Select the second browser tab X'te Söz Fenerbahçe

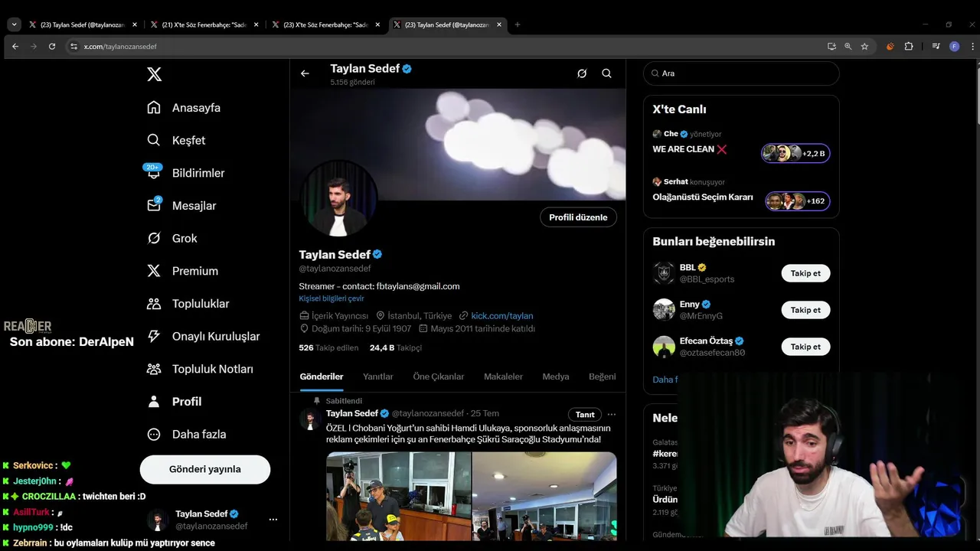click(206, 24)
